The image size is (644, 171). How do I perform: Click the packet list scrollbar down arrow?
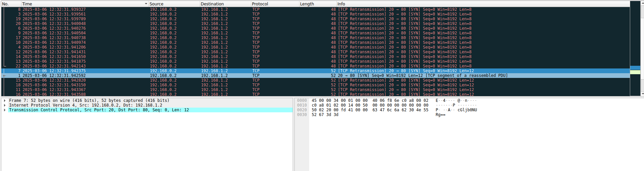click(x=642, y=94)
